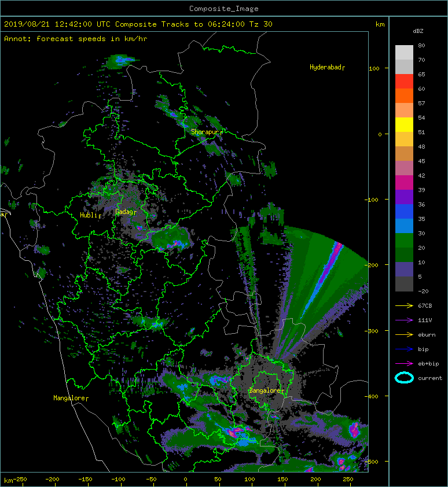The image size is (448, 487).
Task: Click the 200 tick label on horizontal axis
Action: 315,479
